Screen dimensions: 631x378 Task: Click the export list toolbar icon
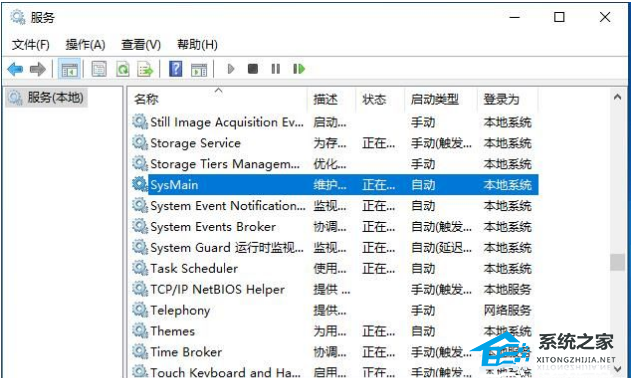[145, 69]
